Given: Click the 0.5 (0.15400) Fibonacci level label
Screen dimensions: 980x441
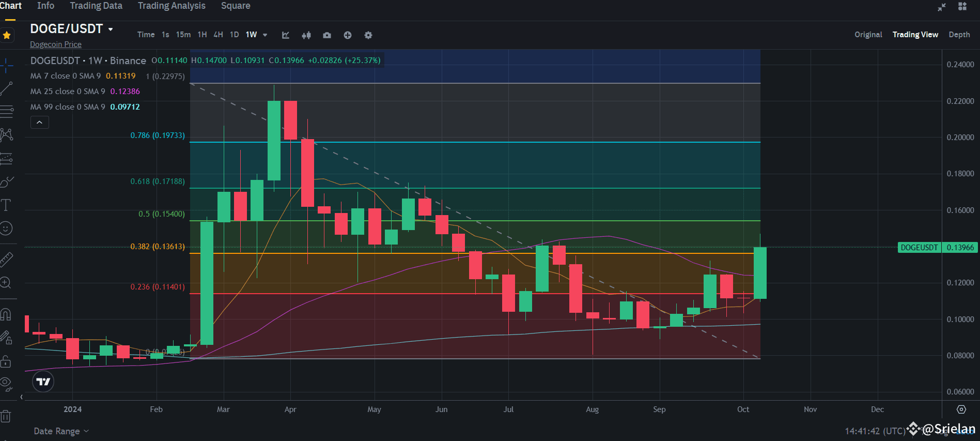Looking at the screenshot, I should tap(162, 214).
